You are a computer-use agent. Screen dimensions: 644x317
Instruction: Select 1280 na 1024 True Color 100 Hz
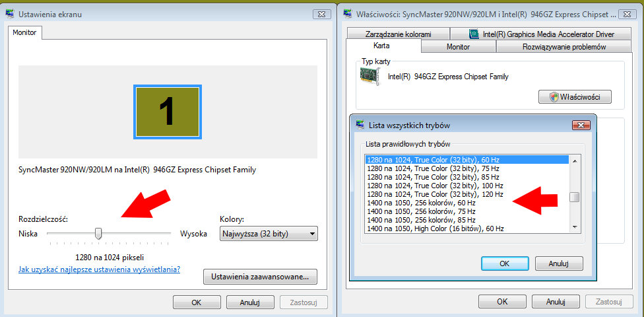[x=467, y=186]
